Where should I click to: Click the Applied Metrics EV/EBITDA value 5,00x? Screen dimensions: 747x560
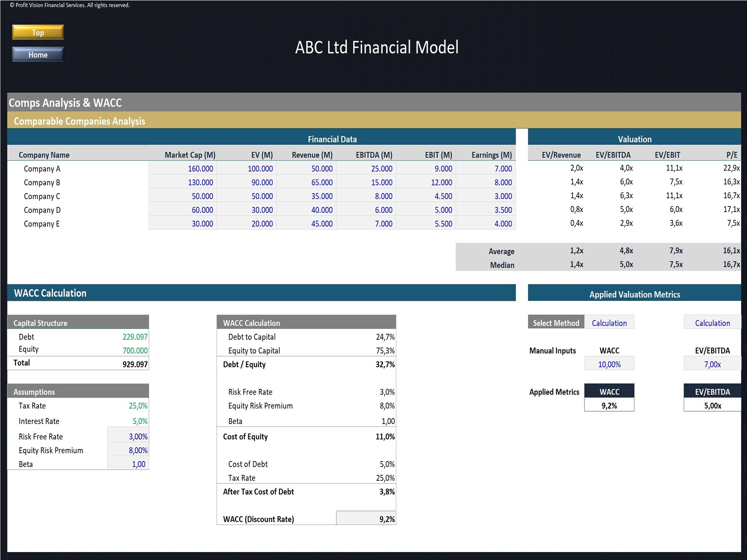(x=712, y=405)
